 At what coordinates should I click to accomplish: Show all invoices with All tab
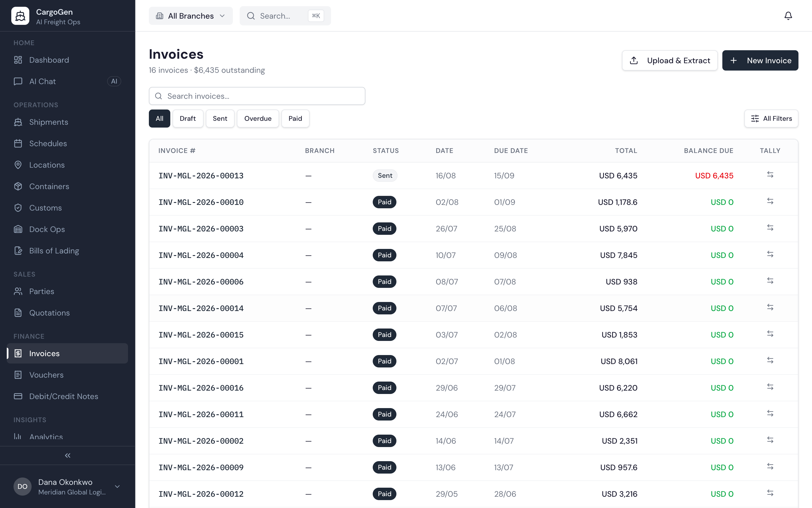point(159,119)
